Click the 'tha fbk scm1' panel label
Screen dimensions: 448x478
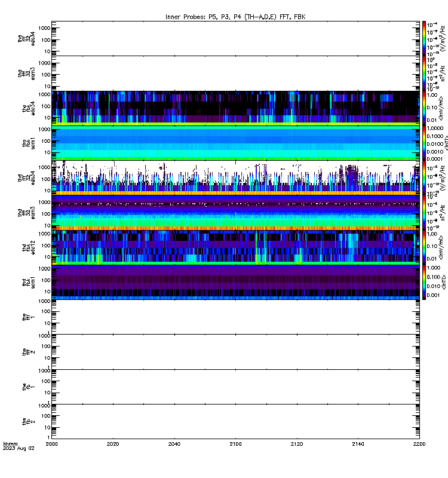pyautogui.click(x=28, y=143)
